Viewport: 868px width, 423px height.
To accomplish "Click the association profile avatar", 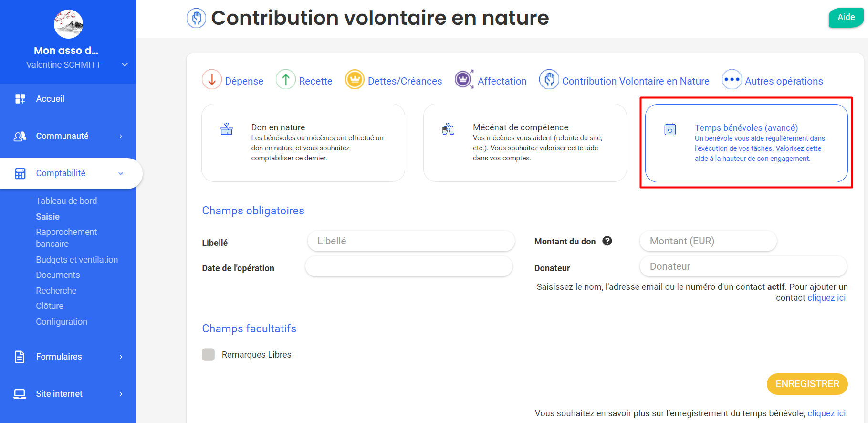I will click(68, 24).
